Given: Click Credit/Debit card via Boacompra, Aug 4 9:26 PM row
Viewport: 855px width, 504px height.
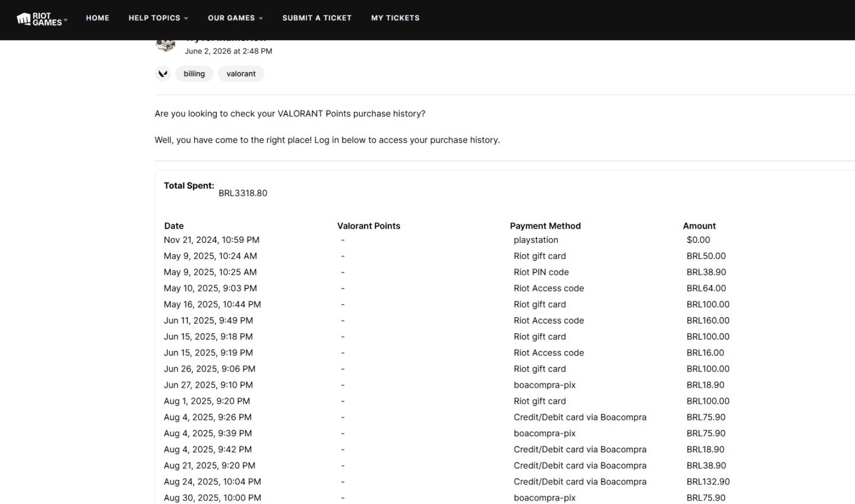Looking at the screenshot, I should click(x=580, y=417).
